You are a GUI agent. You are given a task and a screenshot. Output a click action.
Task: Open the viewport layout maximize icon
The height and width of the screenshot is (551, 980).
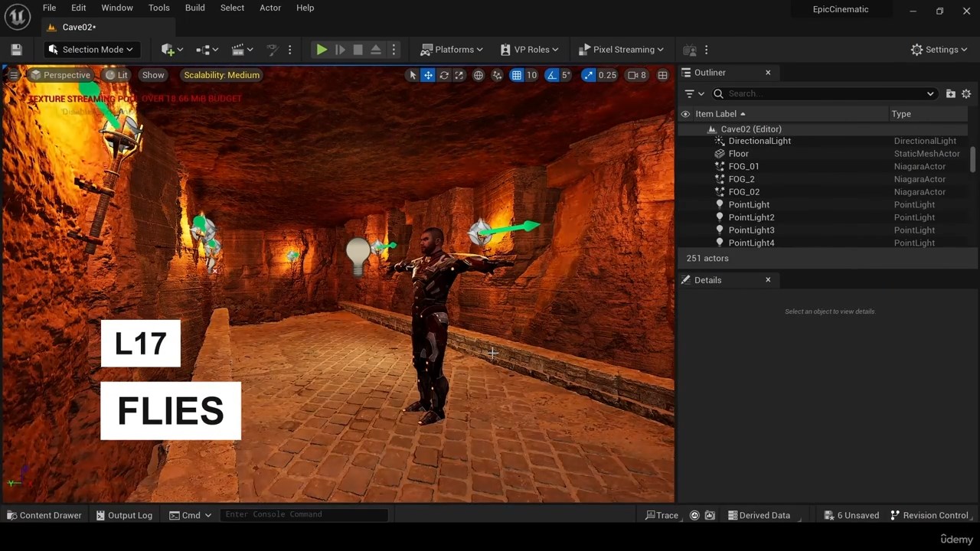coord(662,75)
